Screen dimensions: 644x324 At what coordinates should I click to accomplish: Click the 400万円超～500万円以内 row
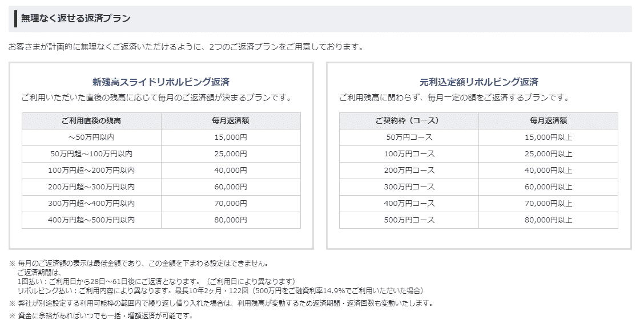tap(161, 220)
